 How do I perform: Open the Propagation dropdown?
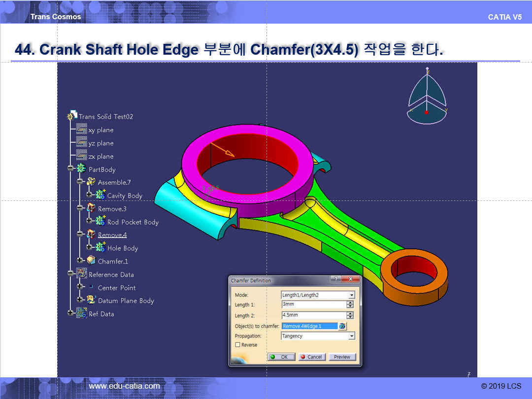click(351, 336)
